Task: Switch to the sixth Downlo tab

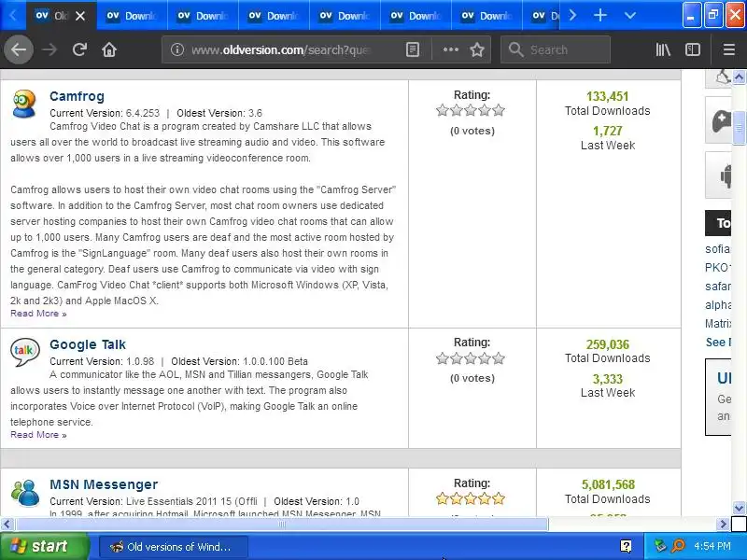Action: click(x=486, y=16)
